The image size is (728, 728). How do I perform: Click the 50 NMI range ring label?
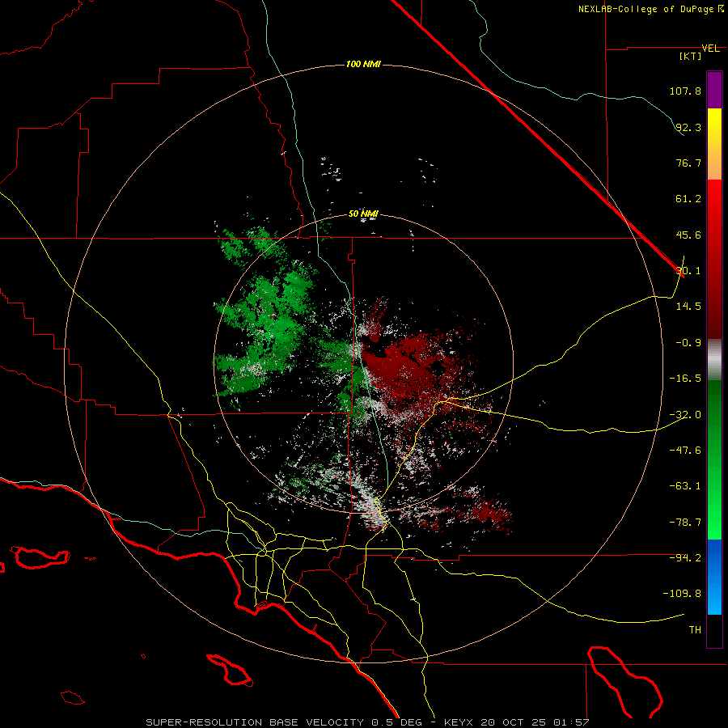[363, 214]
